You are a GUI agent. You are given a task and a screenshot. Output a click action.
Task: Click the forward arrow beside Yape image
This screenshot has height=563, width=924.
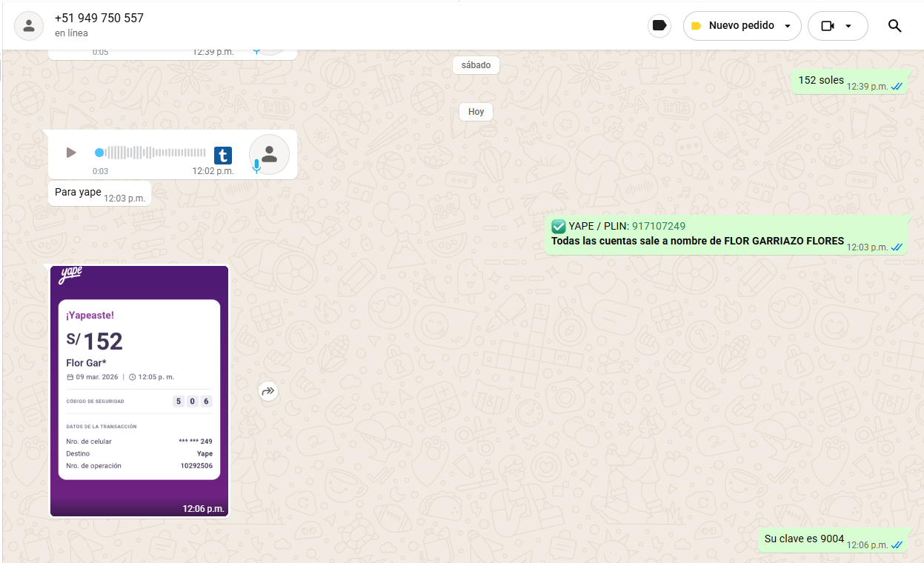[268, 391]
